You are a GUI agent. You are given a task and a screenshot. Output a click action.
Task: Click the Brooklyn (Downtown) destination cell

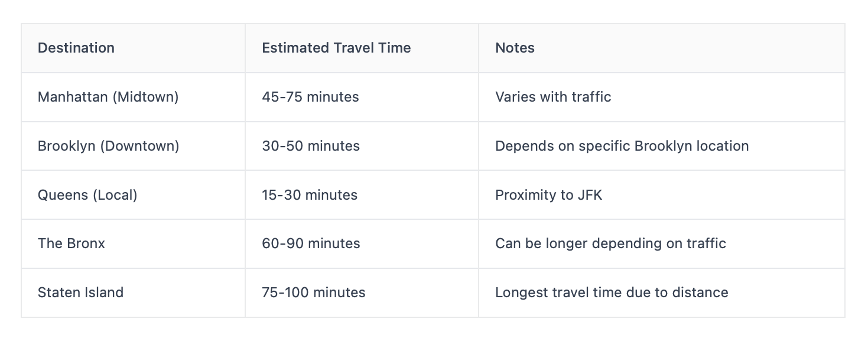click(x=108, y=146)
